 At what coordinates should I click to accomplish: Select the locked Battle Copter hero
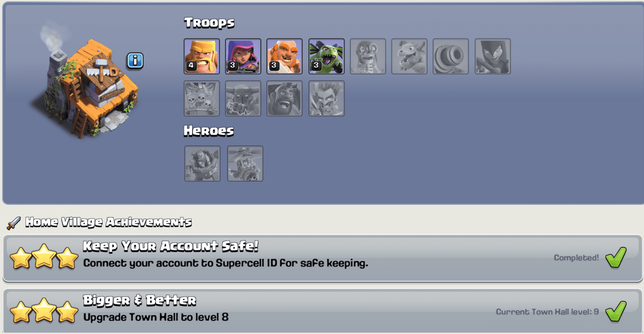[245, 164]
